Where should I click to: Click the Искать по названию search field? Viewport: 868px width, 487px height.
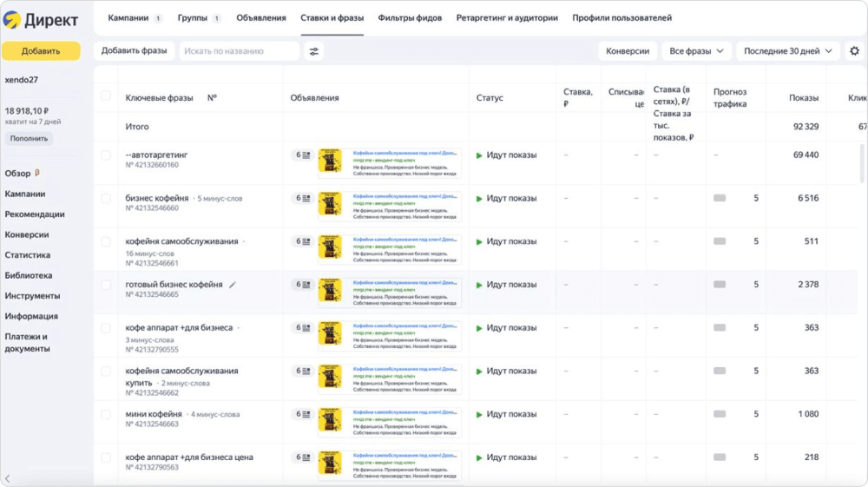(239, 51)
